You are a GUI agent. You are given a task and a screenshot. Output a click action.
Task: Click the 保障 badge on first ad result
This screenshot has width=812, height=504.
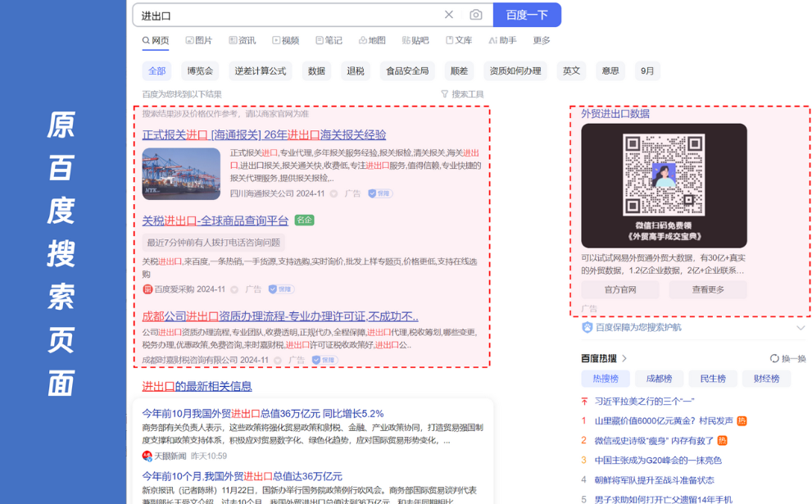[380, 193]
